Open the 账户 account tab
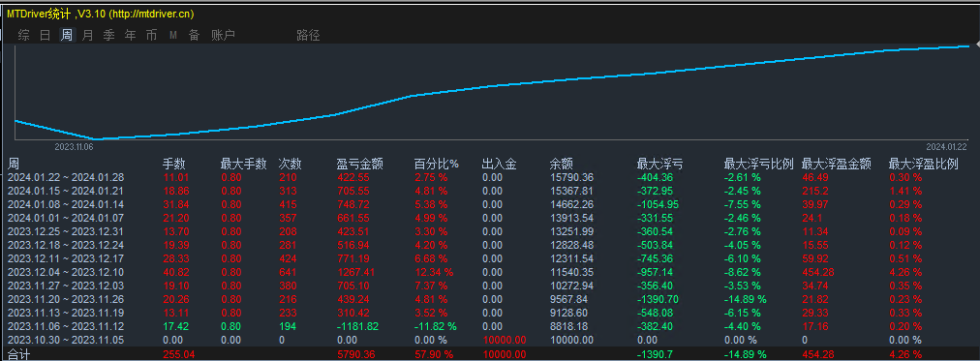 tap(223, 35)
